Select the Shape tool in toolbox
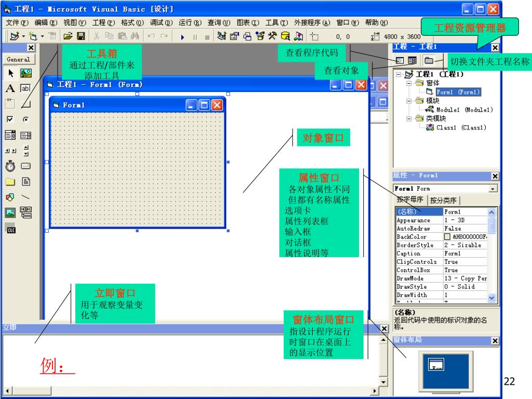This screenshot has height=399, width=532. click(x=10, y=197)
